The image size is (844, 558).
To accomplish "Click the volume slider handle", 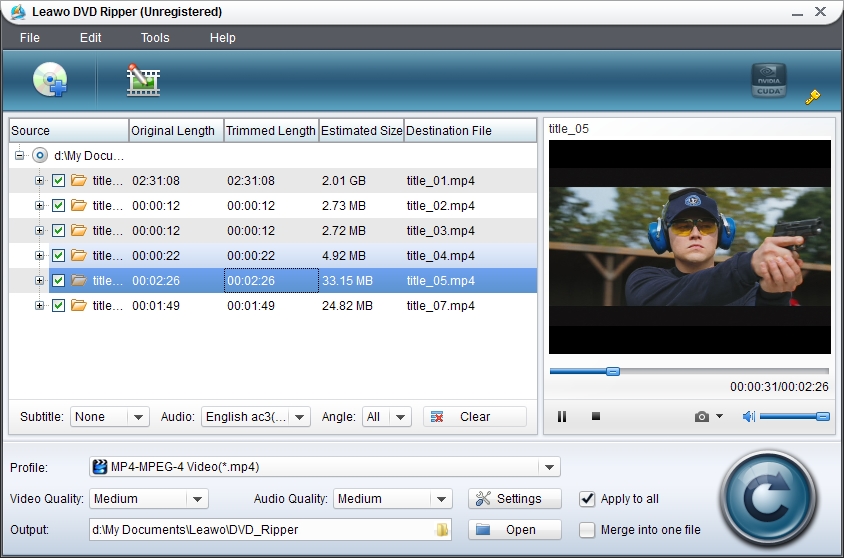I will click(x=822, y=416).
